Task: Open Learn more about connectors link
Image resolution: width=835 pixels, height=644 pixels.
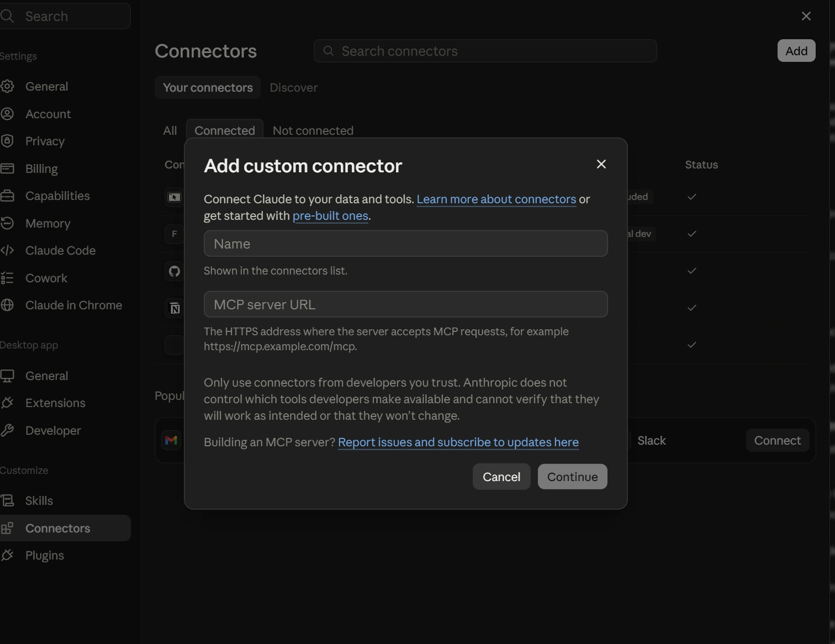Action: (x=496, y=199)
